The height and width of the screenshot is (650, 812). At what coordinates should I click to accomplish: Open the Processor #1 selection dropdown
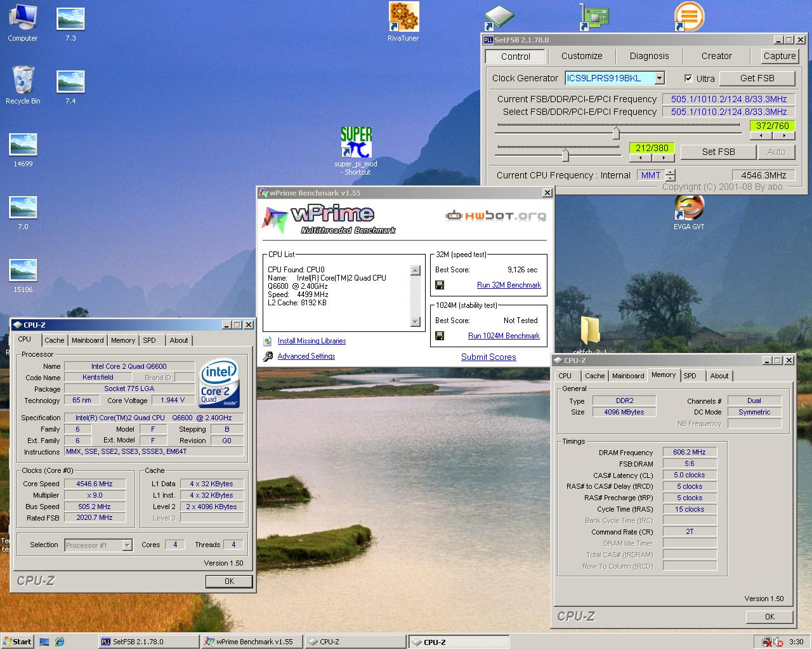(127, 545)
